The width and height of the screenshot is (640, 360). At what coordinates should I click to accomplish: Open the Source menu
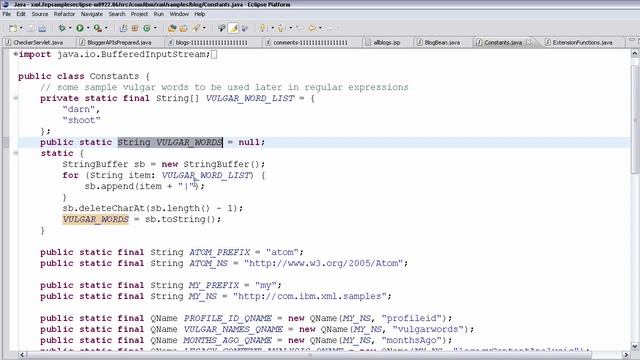coord(40,14)
